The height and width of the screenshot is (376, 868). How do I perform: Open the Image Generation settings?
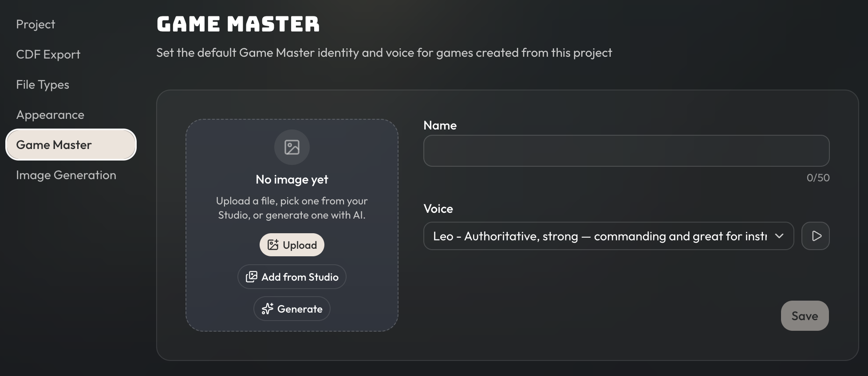pyautogui.click(x=66, y=175)
